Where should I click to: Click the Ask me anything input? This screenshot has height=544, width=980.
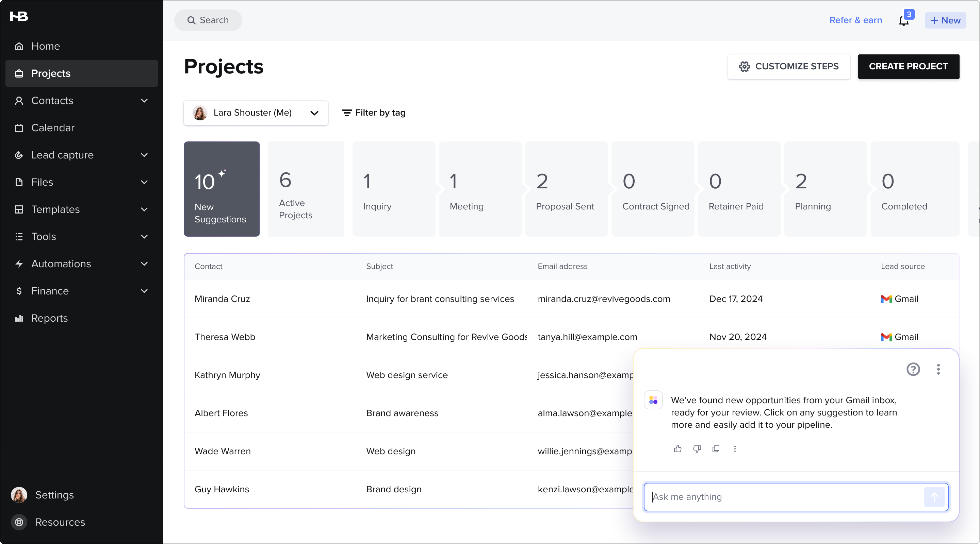pos(784,497)
